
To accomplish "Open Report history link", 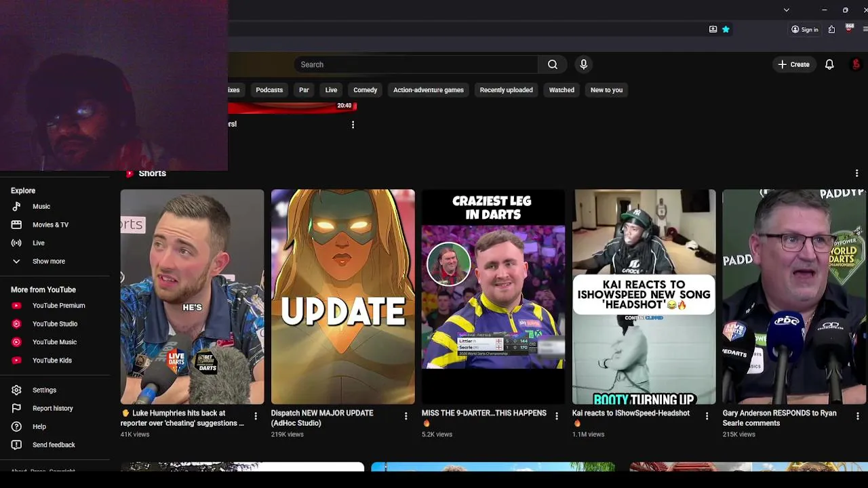I will pos(53,409).
